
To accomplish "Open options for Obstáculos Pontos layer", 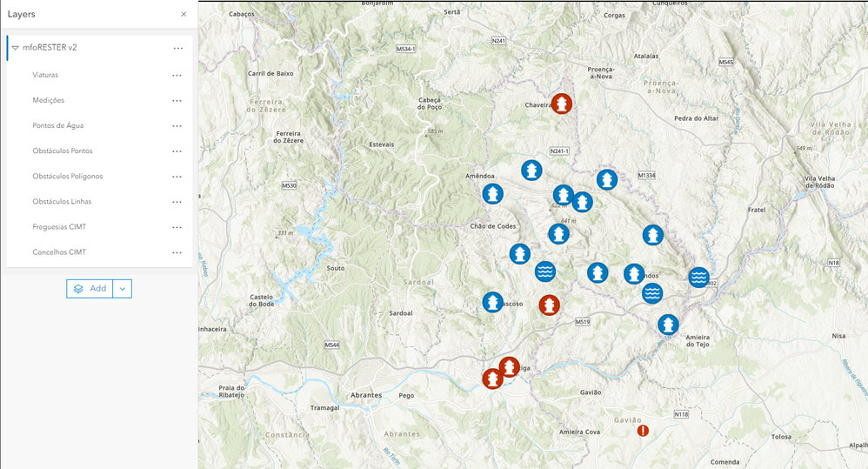I will click(177, 151).
